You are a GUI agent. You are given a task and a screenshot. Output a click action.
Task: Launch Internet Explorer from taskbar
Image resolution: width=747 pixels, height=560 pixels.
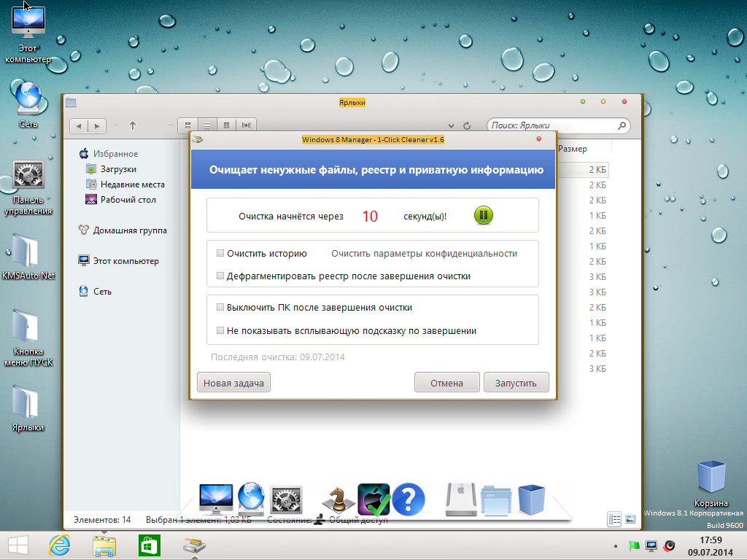coord(60,545)
